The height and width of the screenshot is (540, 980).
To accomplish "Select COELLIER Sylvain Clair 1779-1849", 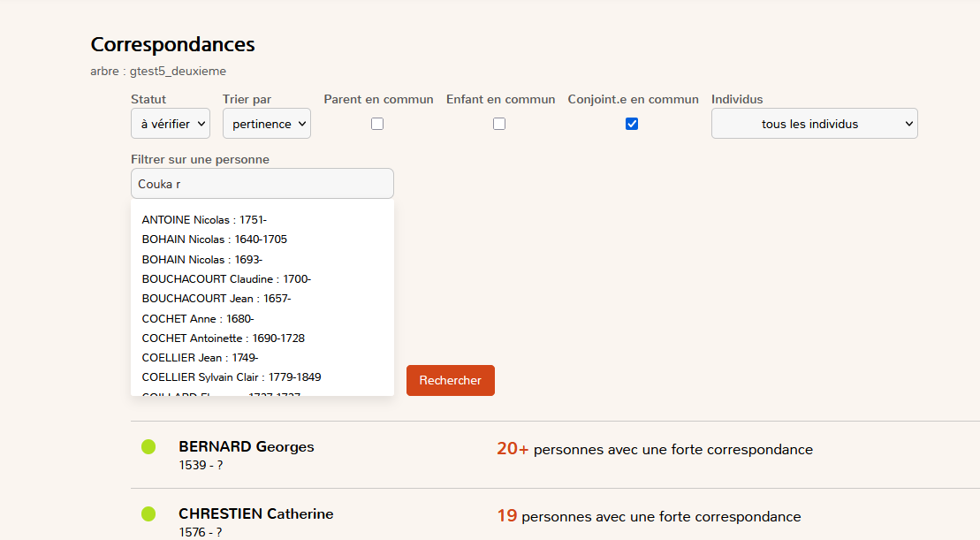I will 231,377.
